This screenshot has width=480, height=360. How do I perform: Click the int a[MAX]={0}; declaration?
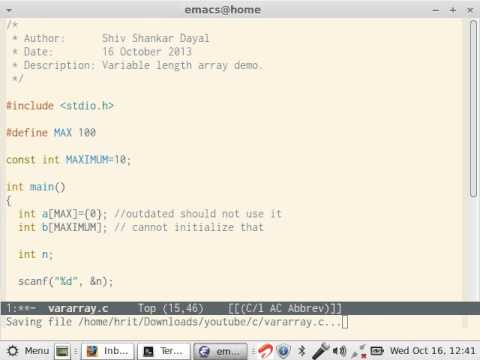[63, 214]
